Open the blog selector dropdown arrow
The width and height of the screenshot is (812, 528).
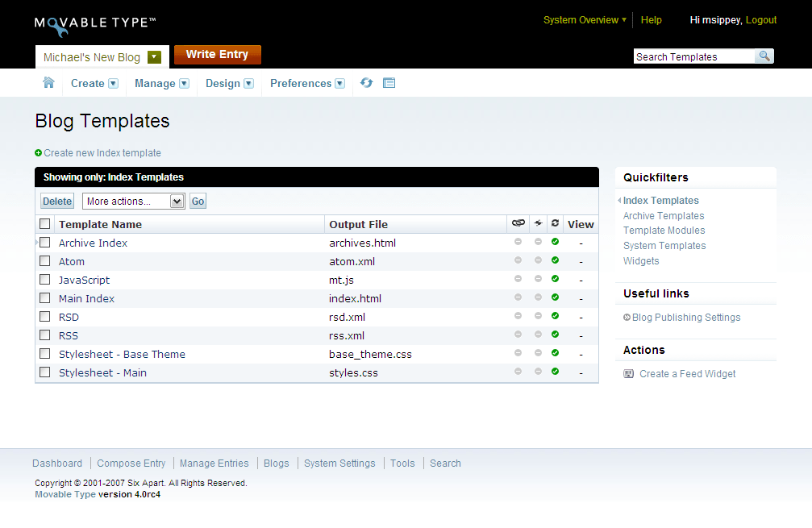pyautogui.click(x=154, y=57)
